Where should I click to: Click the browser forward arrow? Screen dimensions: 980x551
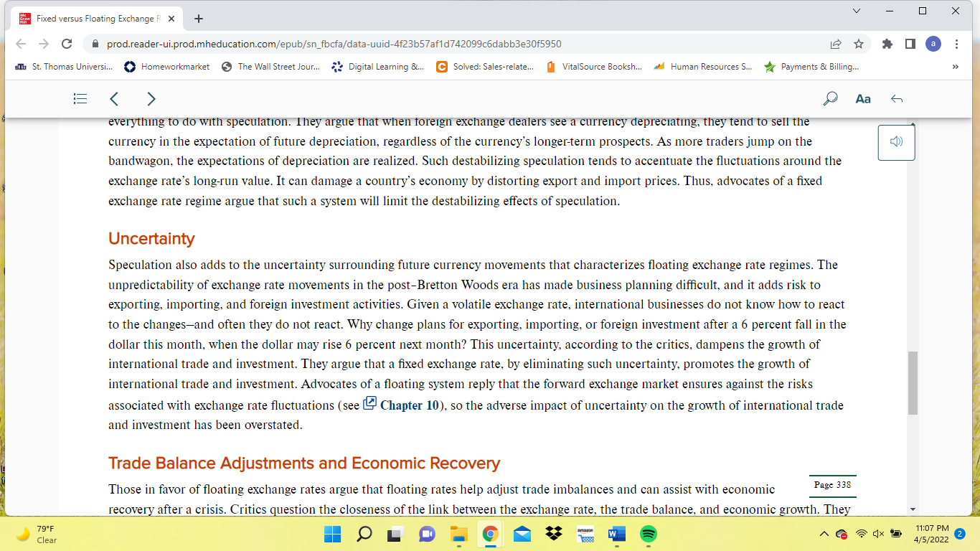pos(43,44)
